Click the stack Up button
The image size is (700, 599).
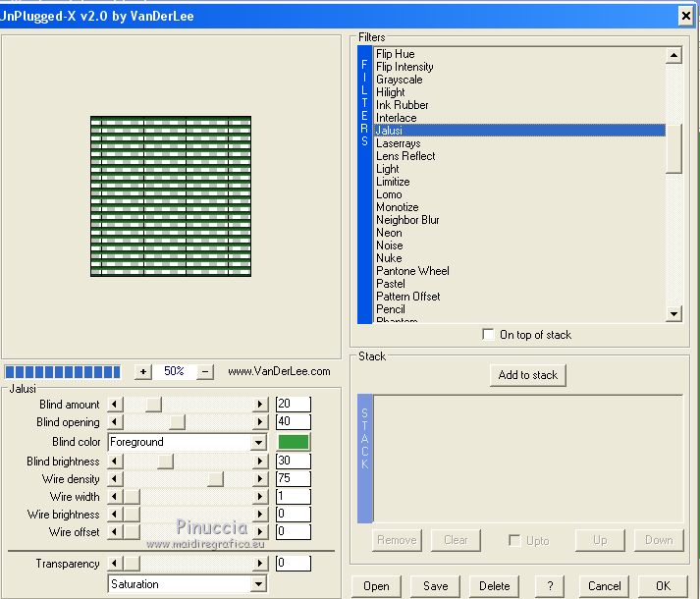coord(600,540)
